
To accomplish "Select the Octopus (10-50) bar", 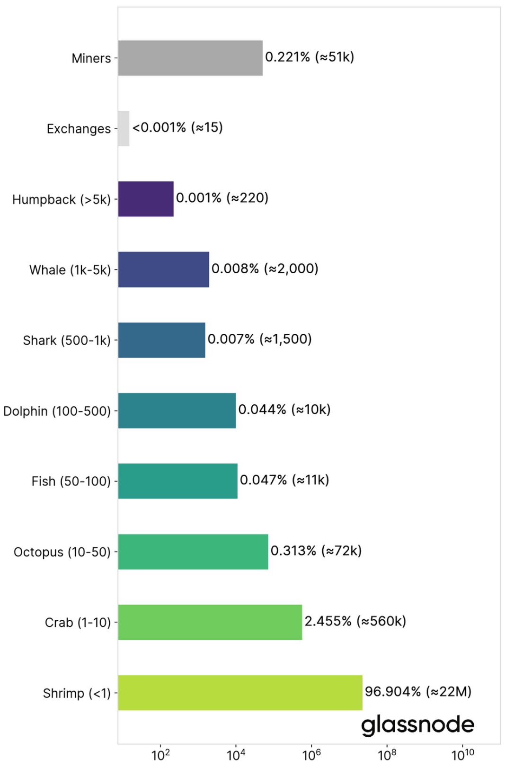I will coord(193,552).
